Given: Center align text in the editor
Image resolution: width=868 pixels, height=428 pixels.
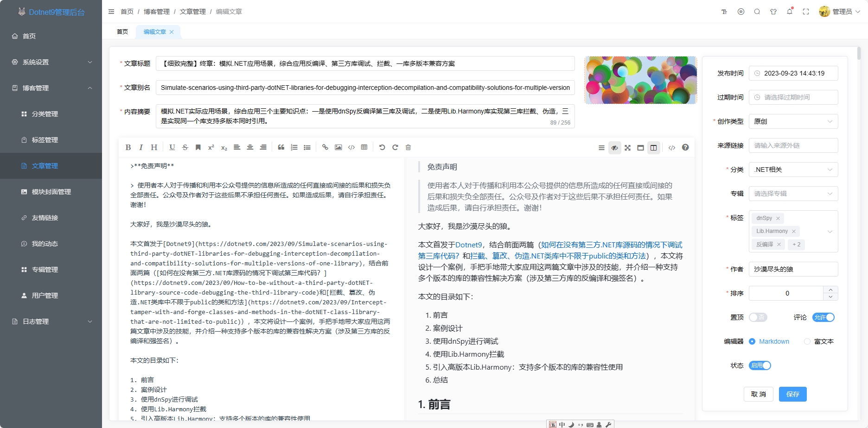Looking at the screenshot, I should [x=250, y=147].
